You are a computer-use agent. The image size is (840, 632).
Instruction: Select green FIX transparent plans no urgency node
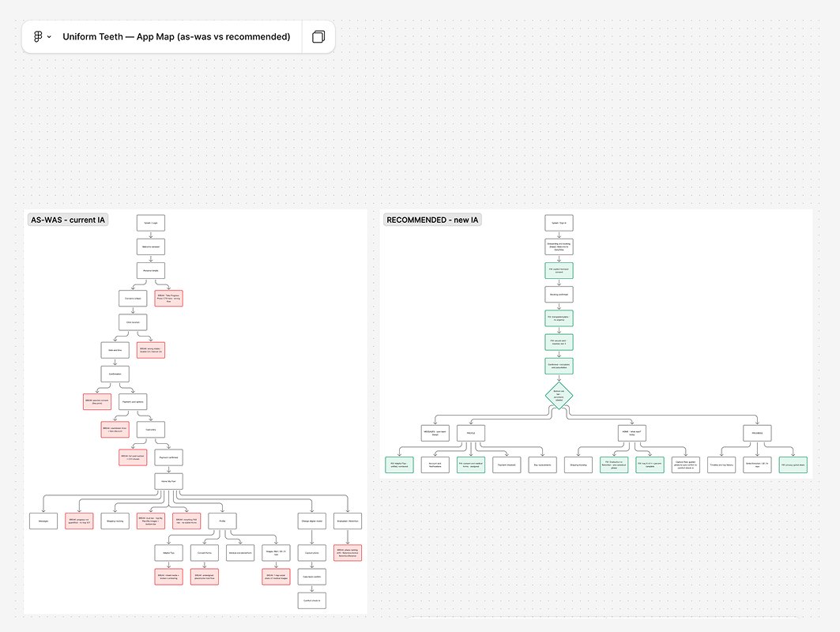(x=559, y=318)
